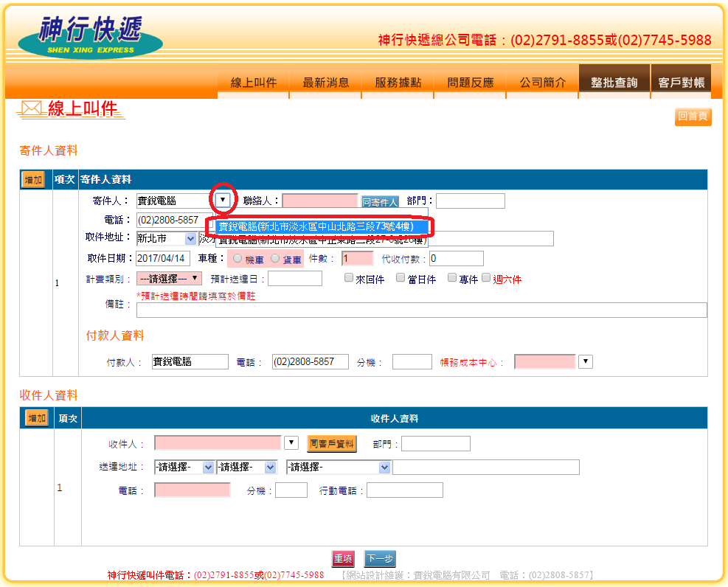
Task: Open the 線上叫件 menu tab
Action: [x=253, y=83]
